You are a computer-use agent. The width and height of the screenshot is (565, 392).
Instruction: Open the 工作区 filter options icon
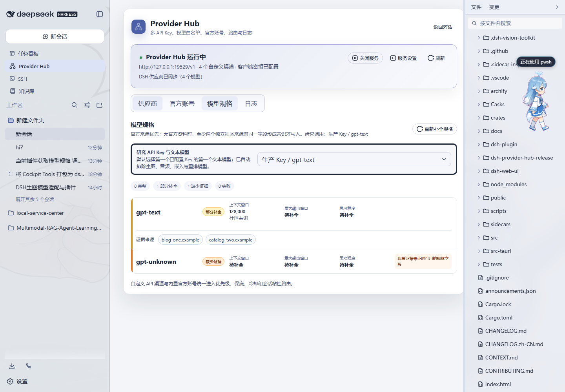pos(87,105)
